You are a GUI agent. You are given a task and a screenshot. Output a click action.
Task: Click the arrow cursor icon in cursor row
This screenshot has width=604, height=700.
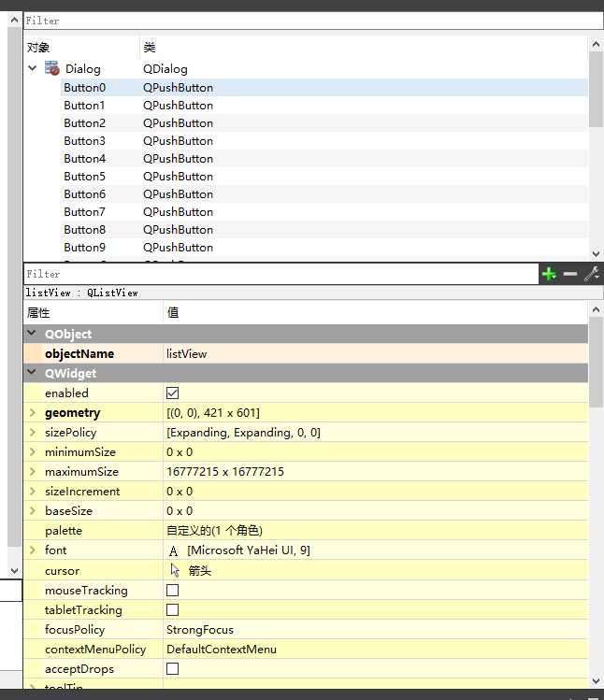[x=175, y=570]
